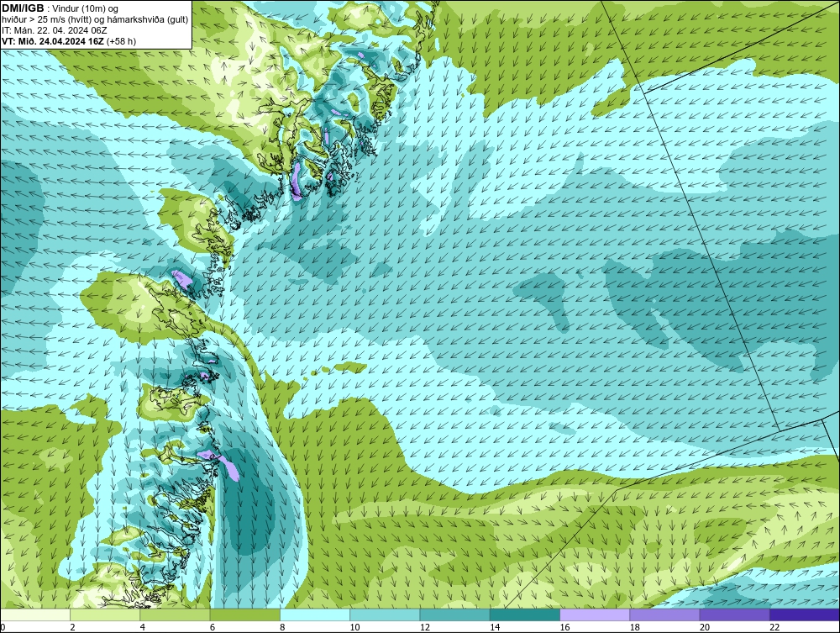Click the "Vindur (10m) og" text
Screen dimensions: 840x633
coord(87,9)
